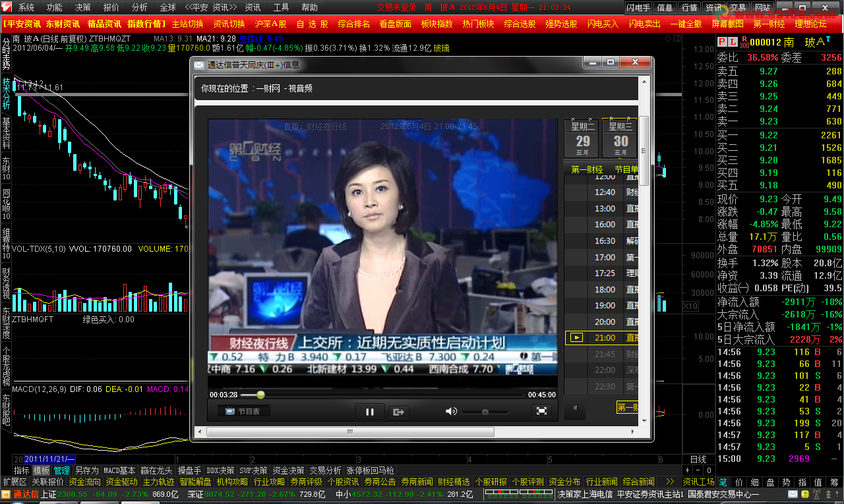Open the 帮助 menu

(x=309, y=7)
